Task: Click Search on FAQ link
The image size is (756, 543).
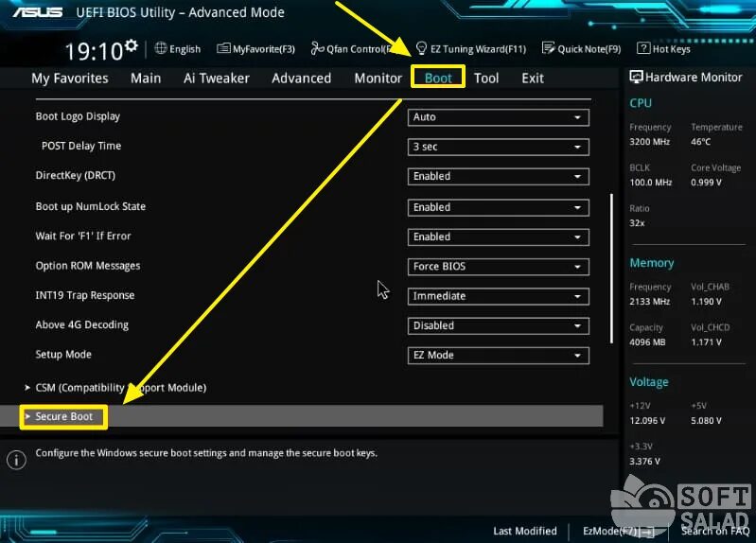Action: click(x=715, y=531)
